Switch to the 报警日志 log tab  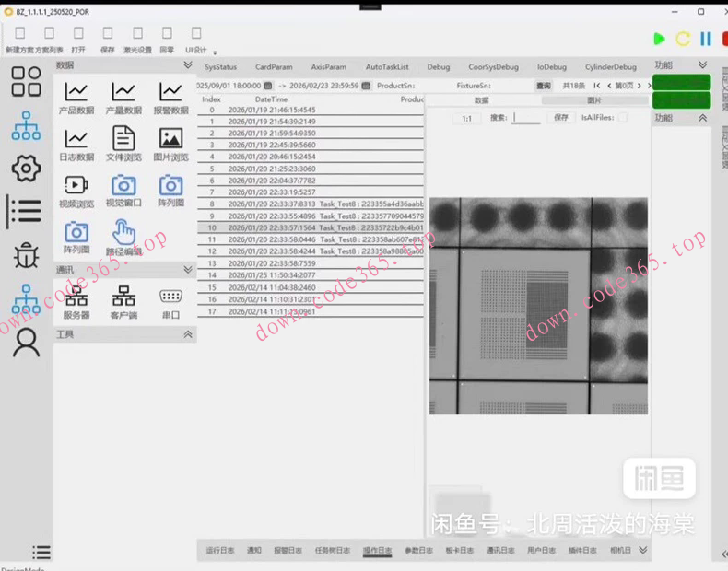pos(288,551)
